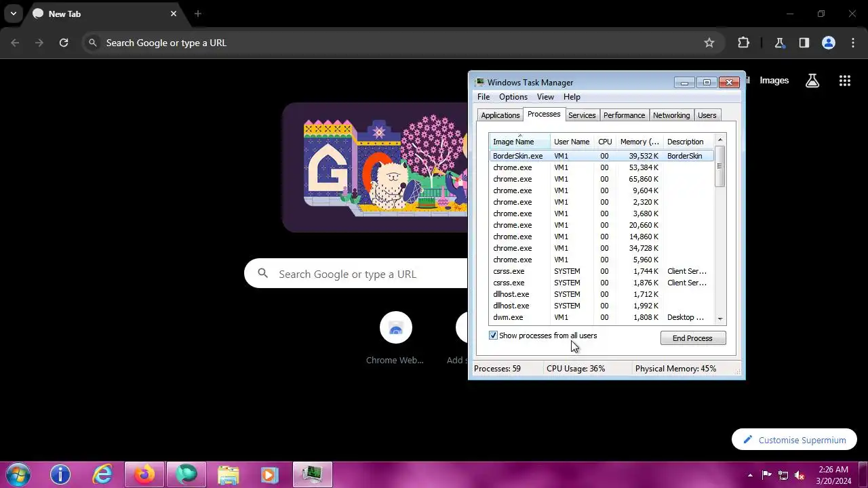Open muted volume icon in tray
Image resolution: width=868 pixels, height=488 pixels.
(800, 475)
